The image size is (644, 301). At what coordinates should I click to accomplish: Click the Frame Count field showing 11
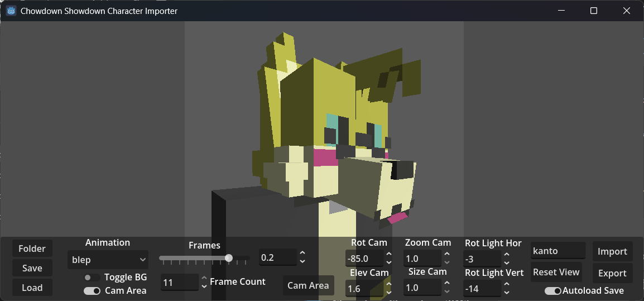point(180,283)
